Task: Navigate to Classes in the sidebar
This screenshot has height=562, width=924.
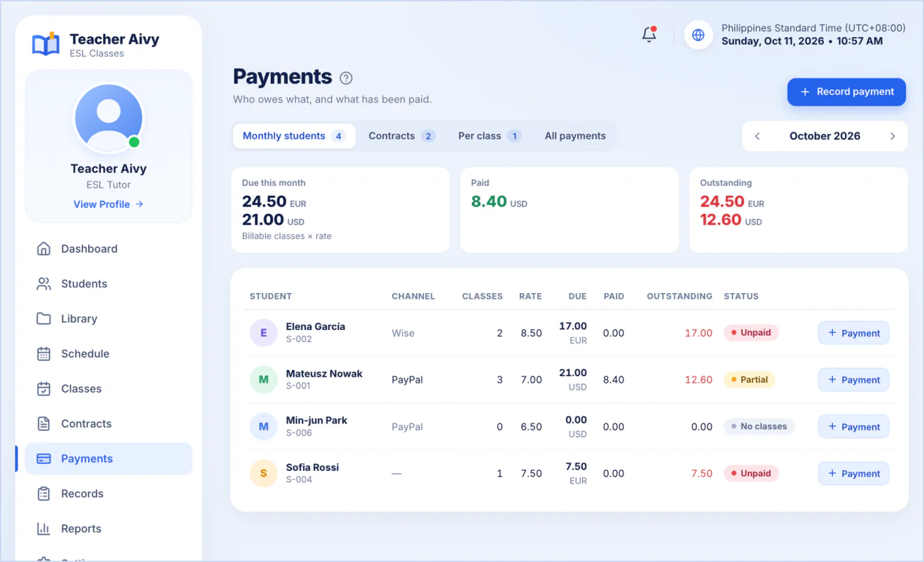Action: coord(109,388)
